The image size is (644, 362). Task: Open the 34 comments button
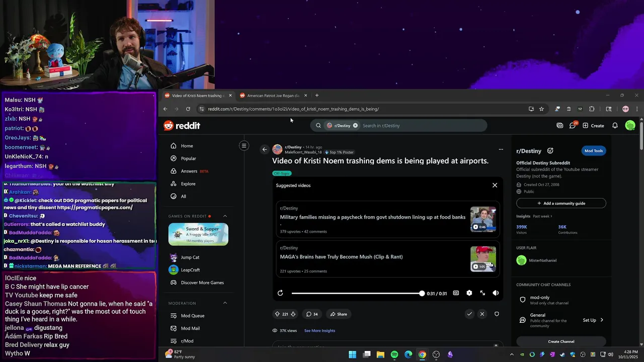click(x=312, y=314)
